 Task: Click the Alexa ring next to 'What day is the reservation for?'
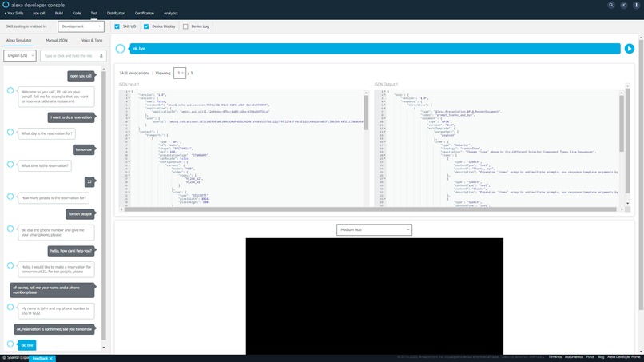click(10, 132)
